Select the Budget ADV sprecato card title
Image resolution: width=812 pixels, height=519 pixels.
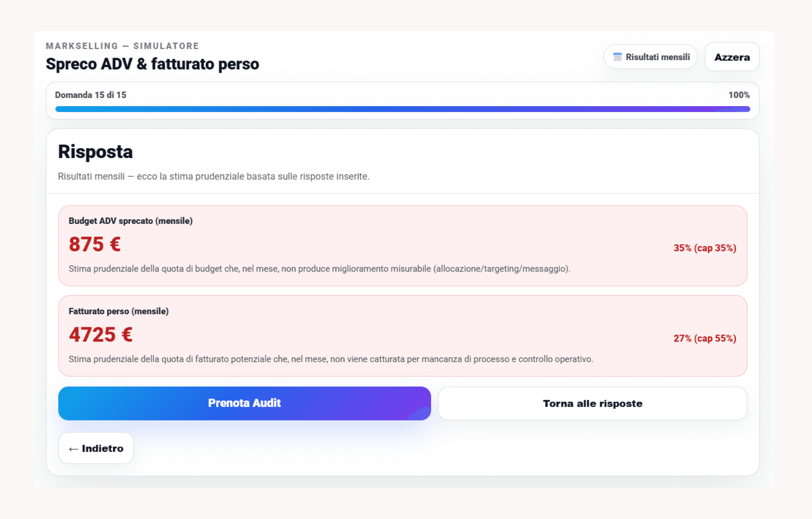(x=131, y=221)
